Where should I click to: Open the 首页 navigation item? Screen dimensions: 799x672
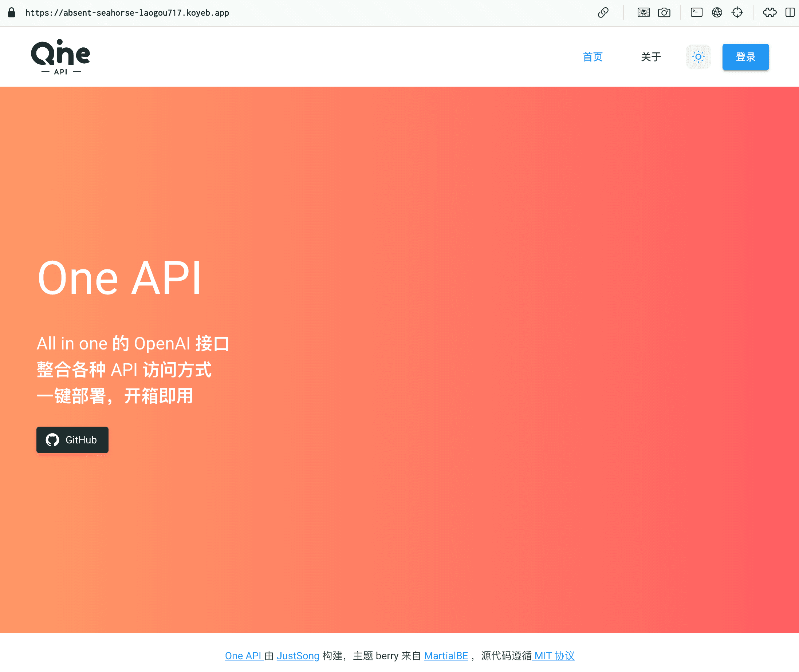coord(593,57)
